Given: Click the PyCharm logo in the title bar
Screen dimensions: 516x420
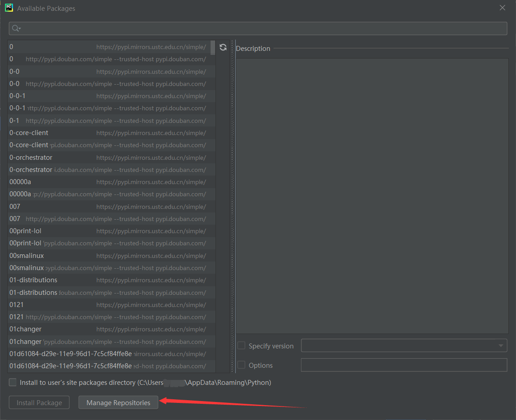Looking at the screenshot, I should click(9, 8).
